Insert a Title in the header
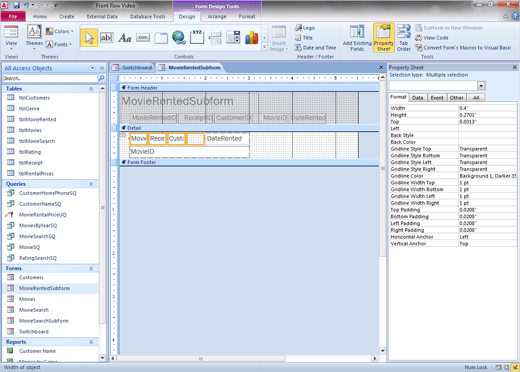Viewport: 520px width, 372px height. coord(304,38)
